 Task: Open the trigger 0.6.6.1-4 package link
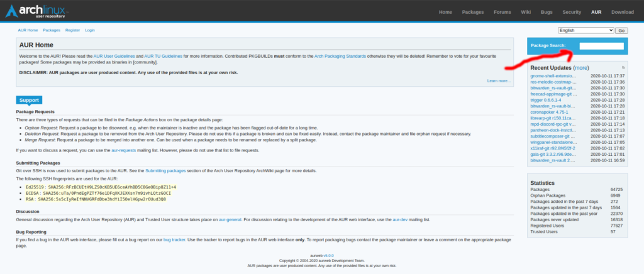click(x=546, y=100)
